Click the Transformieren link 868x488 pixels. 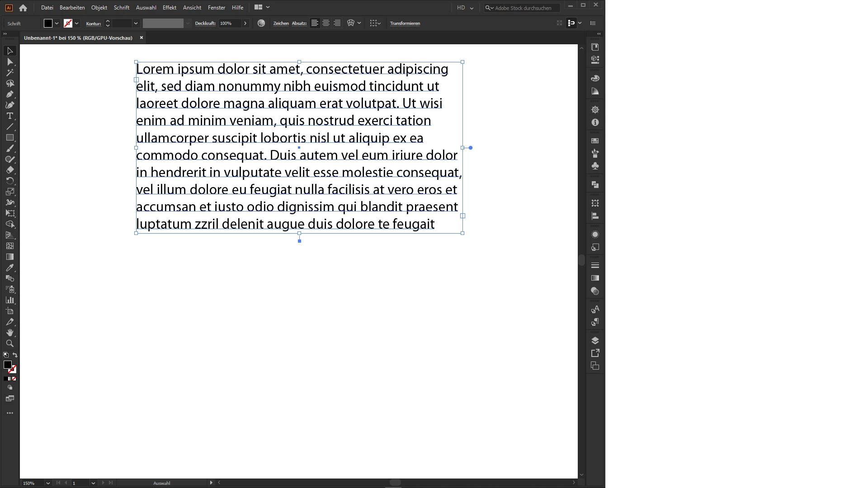(405, 23)
